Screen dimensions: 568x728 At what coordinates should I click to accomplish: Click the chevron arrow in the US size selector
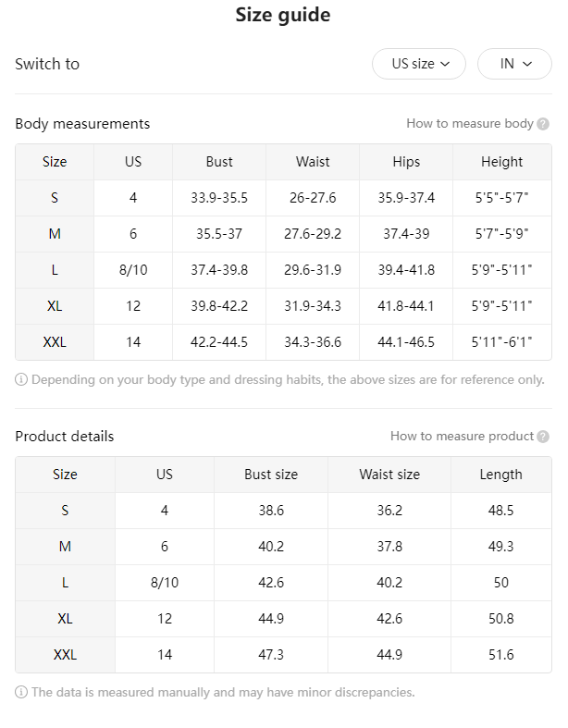point(445,64)
